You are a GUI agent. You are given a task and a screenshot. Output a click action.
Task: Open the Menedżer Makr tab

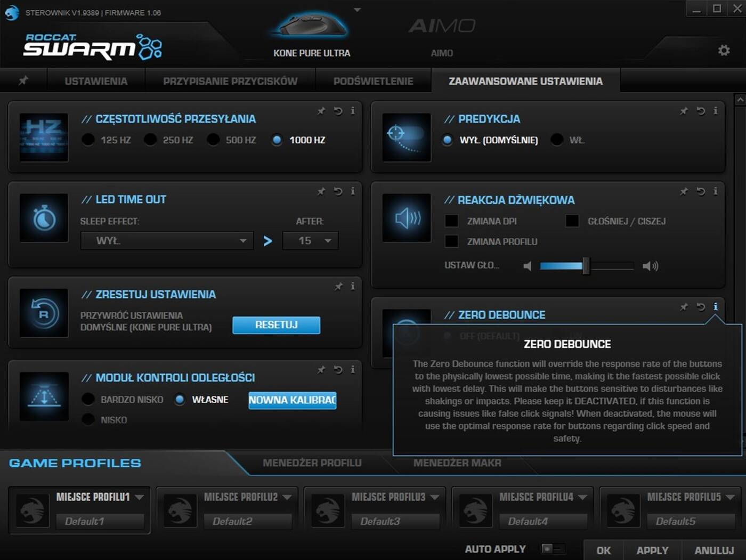pos(457,463)
